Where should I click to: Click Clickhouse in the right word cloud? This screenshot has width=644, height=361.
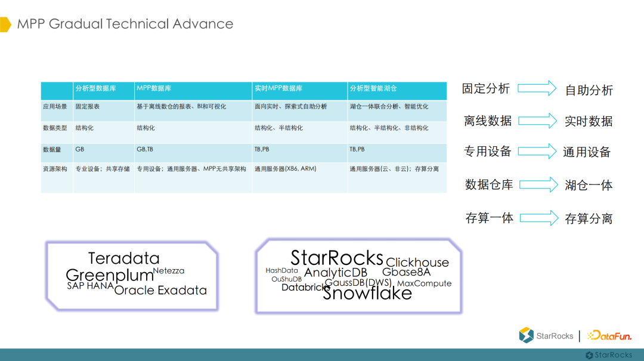point(417,262)
